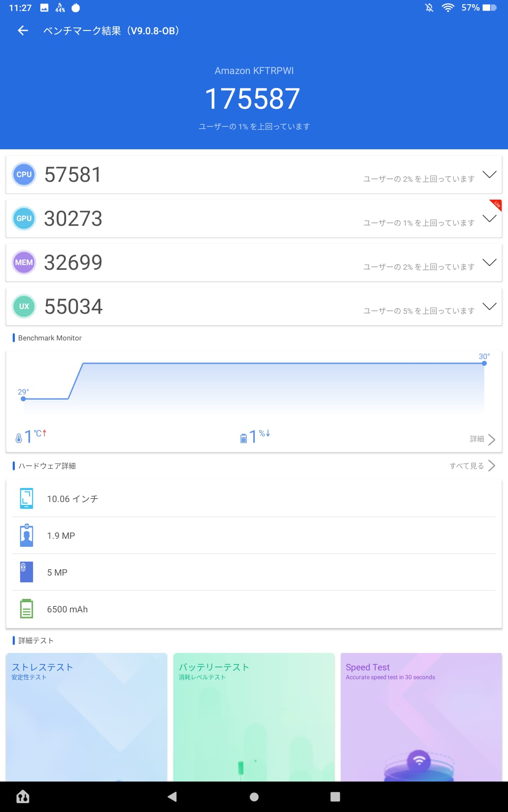Open the ストレステスト card
This screenshot has height=812, width=508.
coord(87,717)
